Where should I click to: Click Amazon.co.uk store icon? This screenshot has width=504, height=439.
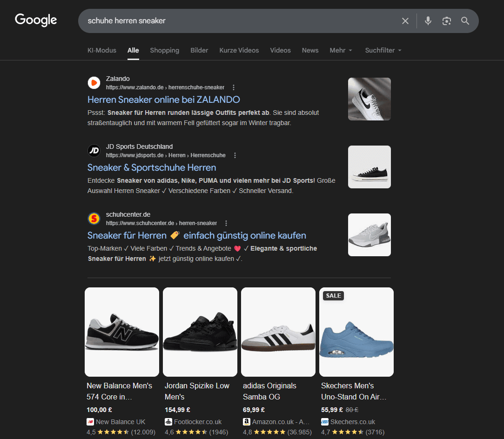click(x=247, y=422)
